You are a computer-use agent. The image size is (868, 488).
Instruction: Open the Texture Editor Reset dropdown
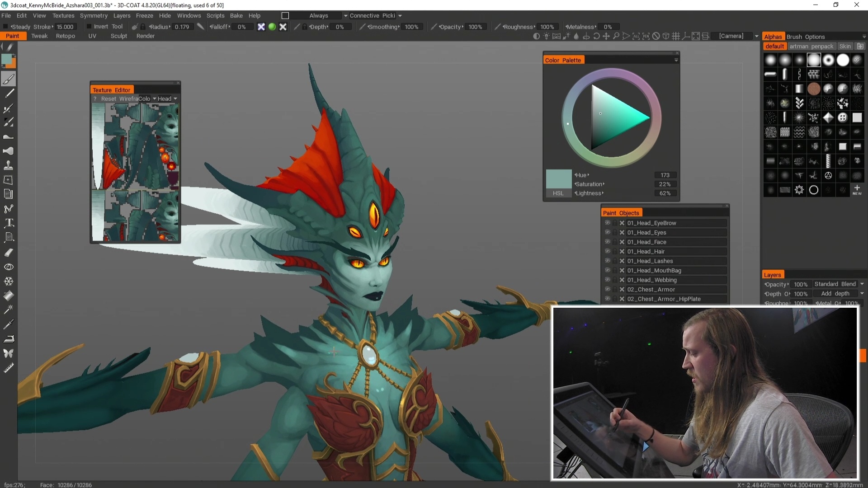[107, 99]
